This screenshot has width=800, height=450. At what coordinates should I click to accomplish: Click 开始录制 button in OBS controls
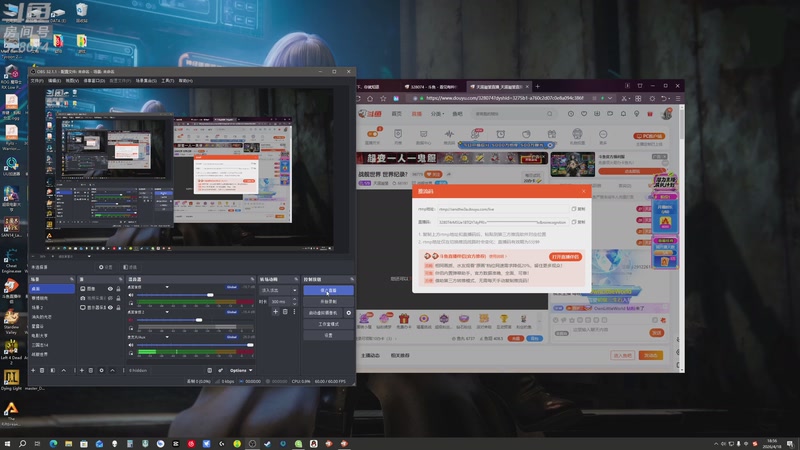pyautogui.click(x=328, y=302)
